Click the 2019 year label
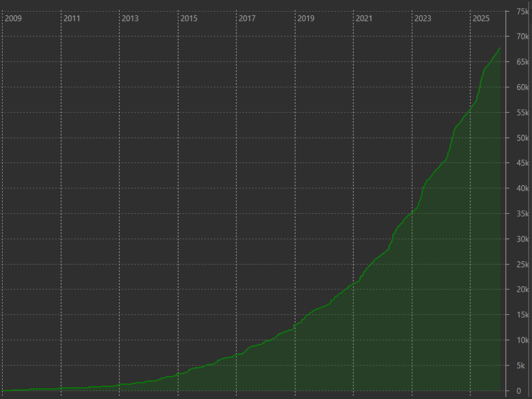The height and width of the screenshot is (399, 532). coord(306,19)
